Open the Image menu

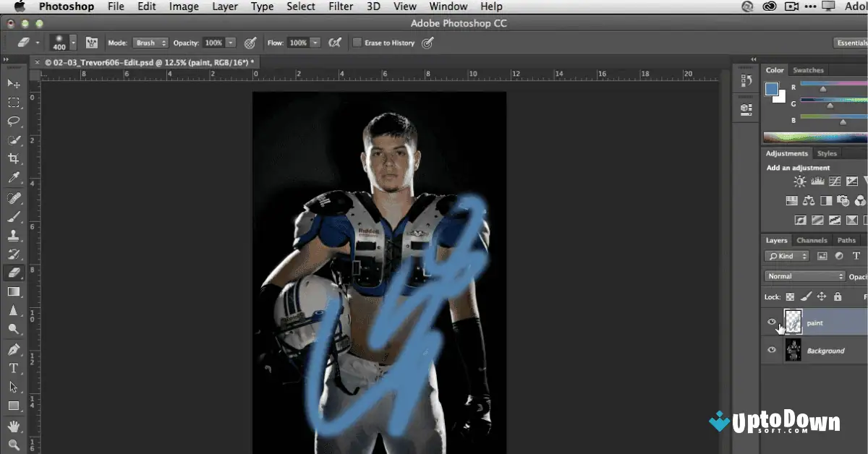click(184, 7)
